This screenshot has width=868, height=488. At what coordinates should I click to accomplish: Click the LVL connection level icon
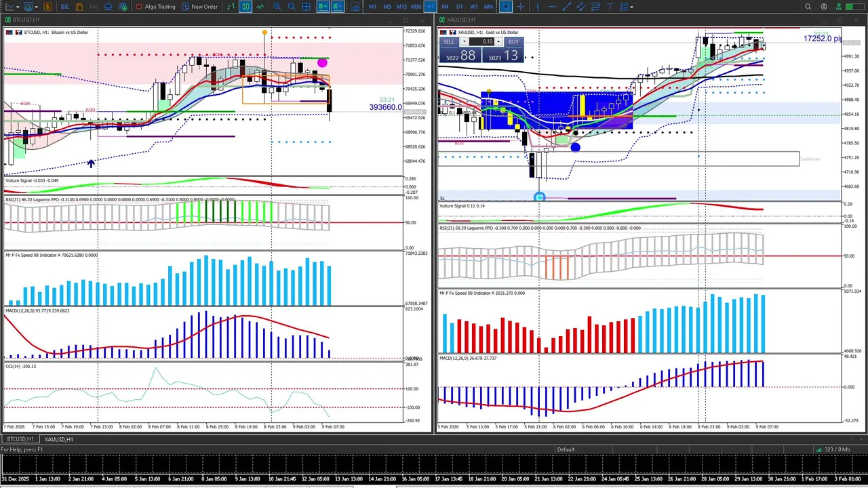(x=839, y=6)
